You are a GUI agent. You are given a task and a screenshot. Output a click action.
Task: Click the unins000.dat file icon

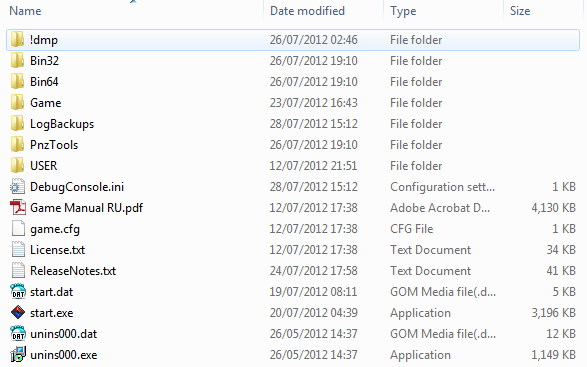point(18,333)
